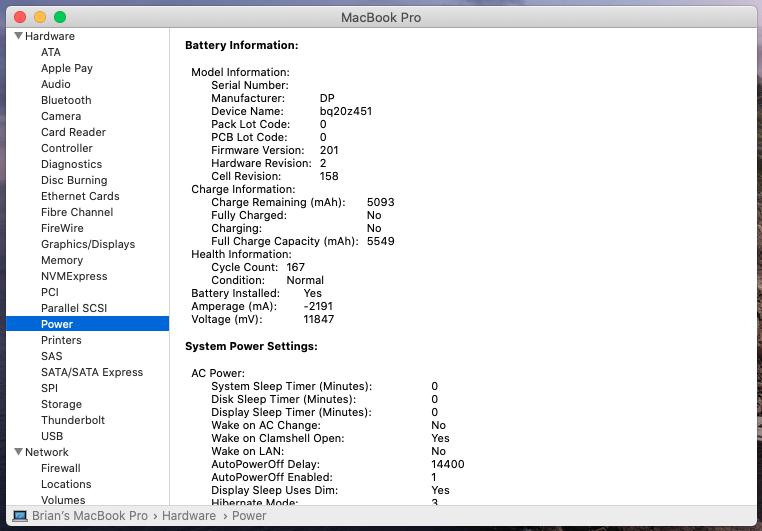The height and width of the screenshot is (531, 762).
Task: Click Firmware Version value 201
Action: click(329, 150)
